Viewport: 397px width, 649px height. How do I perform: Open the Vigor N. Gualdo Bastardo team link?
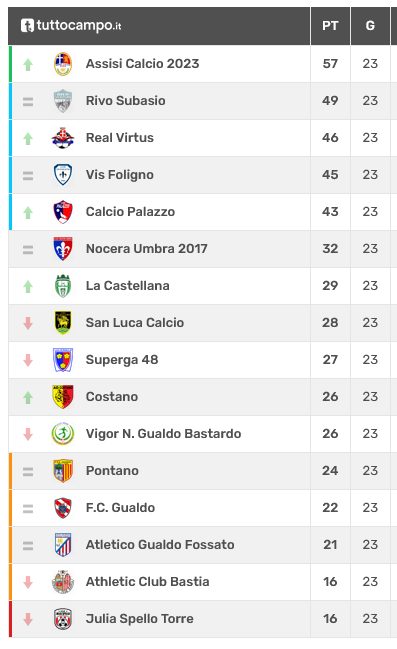(x=164, y=434)
